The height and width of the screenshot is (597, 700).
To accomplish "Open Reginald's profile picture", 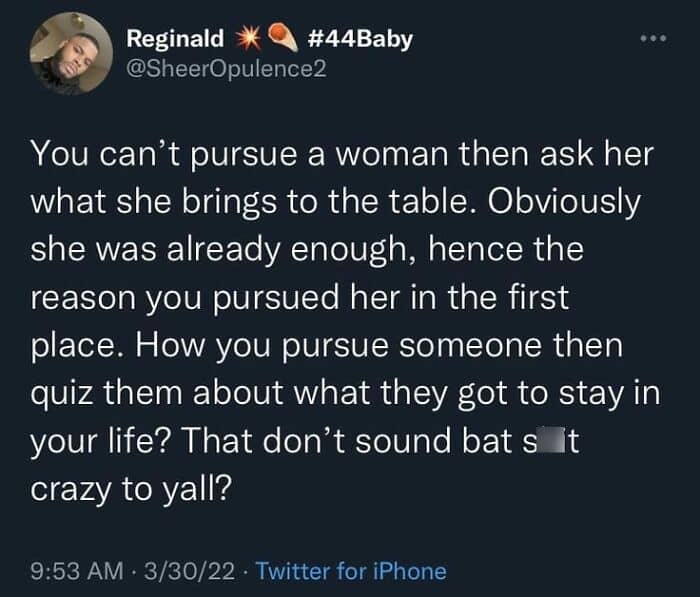I will [x=71, y=54].
